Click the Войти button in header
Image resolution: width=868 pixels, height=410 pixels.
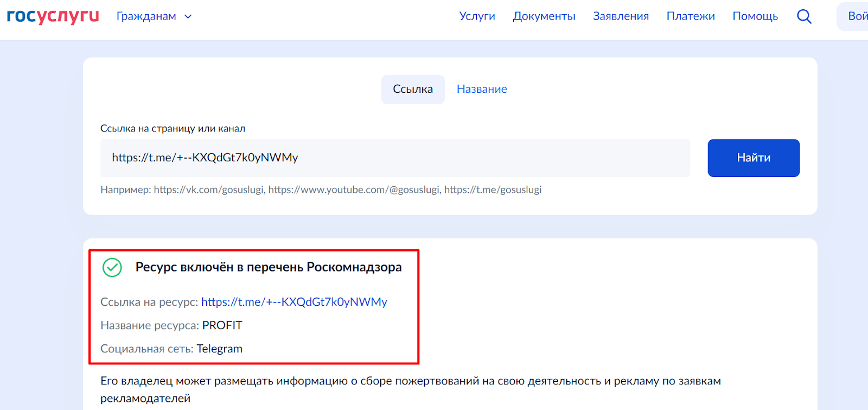[x=852, y=16]
